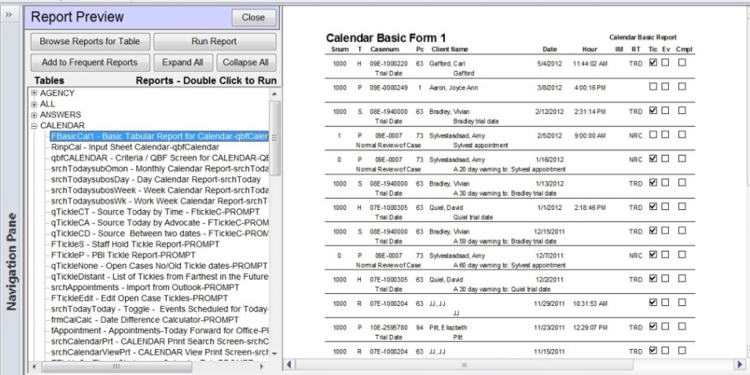Select FTickleS Staff Hold Tickle Report
The height and width of the screenshot is (375, 750).
[135, 244]
